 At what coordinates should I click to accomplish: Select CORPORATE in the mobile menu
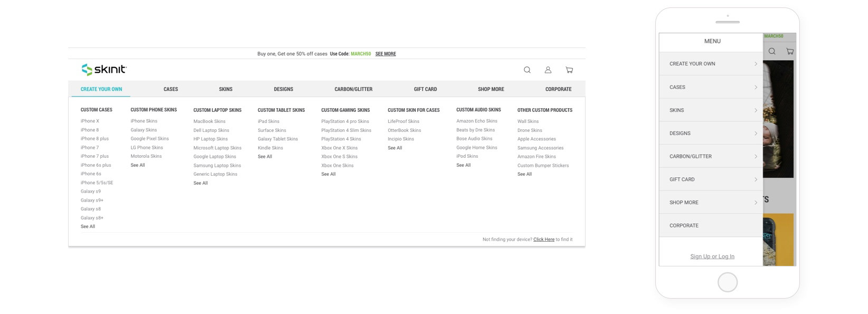711,225
